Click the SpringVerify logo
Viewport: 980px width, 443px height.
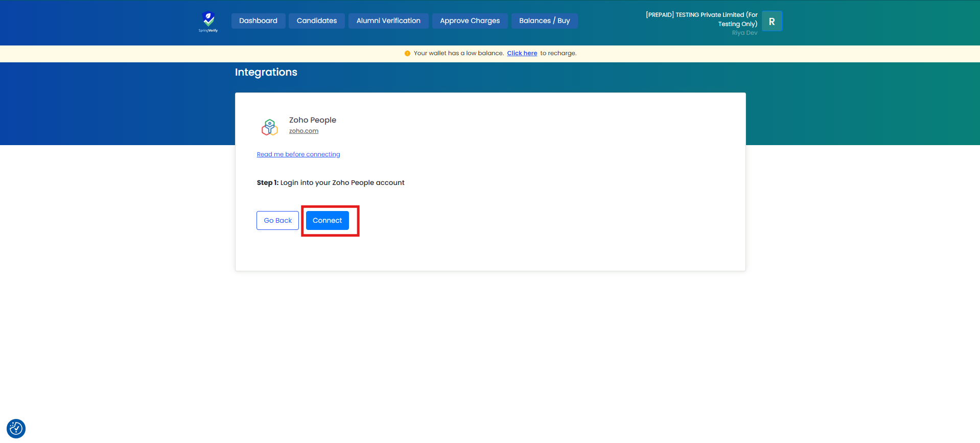click(208, 22)
